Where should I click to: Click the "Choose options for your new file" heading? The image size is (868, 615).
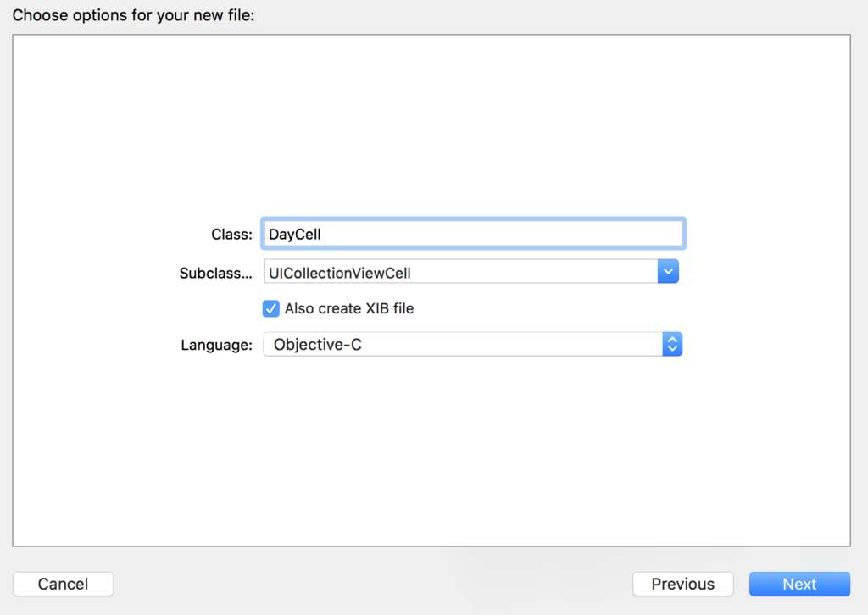click(x=133, y=14)
